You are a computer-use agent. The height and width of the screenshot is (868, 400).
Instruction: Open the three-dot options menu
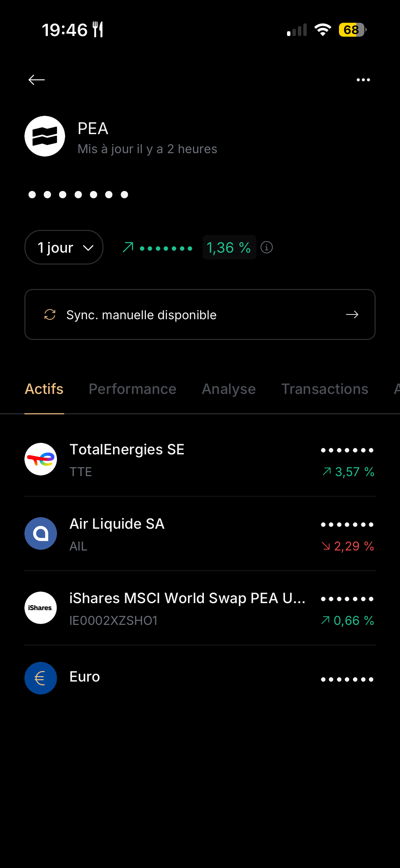coord(363,80)
